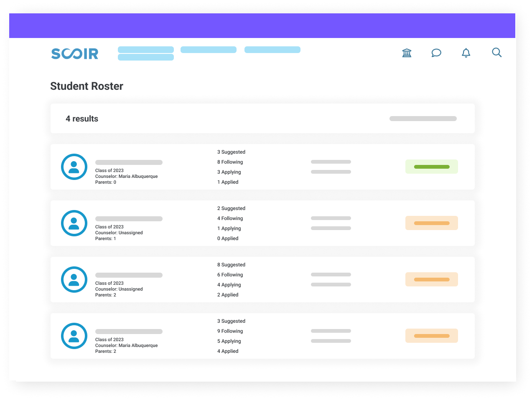Click orange status badge in 2 Suggested row
The width and height of the screenshot is (532, 400).
(x=432, y=223)
